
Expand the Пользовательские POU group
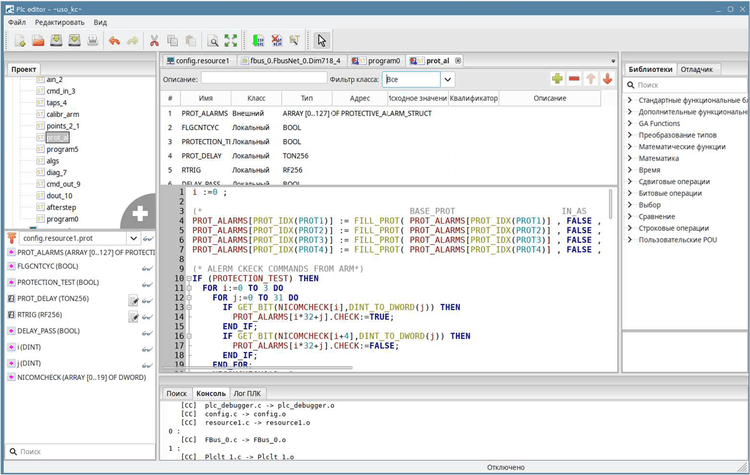630,240
